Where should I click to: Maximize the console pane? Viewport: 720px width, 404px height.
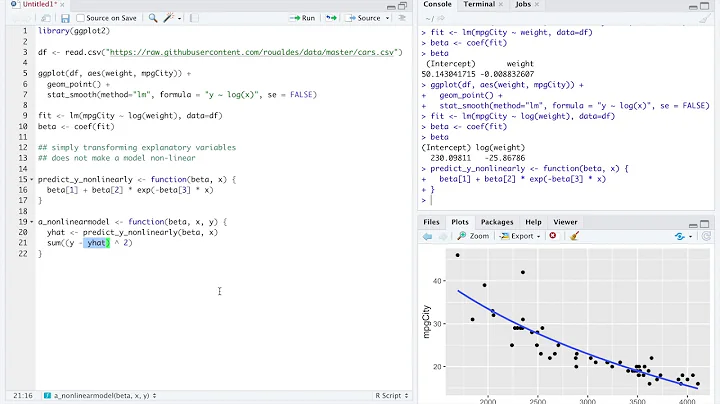click(705, 6)
